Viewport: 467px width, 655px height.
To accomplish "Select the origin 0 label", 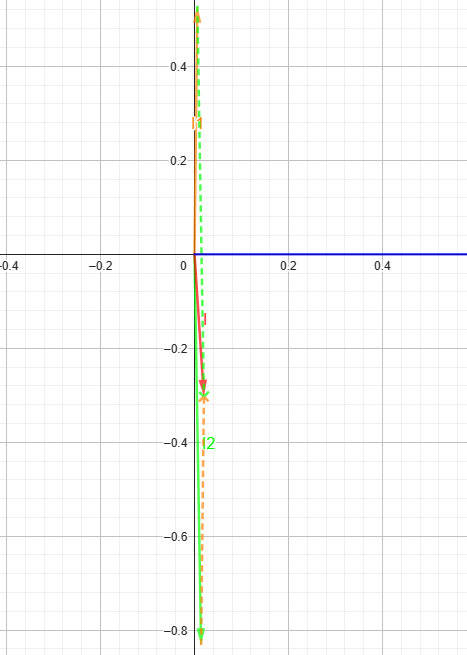I will 183,266.
